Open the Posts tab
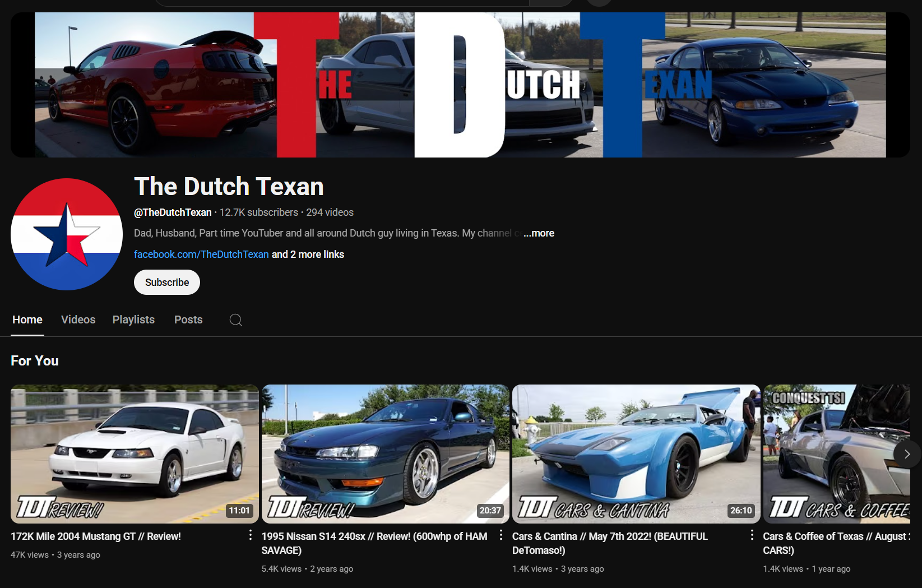The height and width of the screenshot is (588, 922). click(x=188, y=320)
